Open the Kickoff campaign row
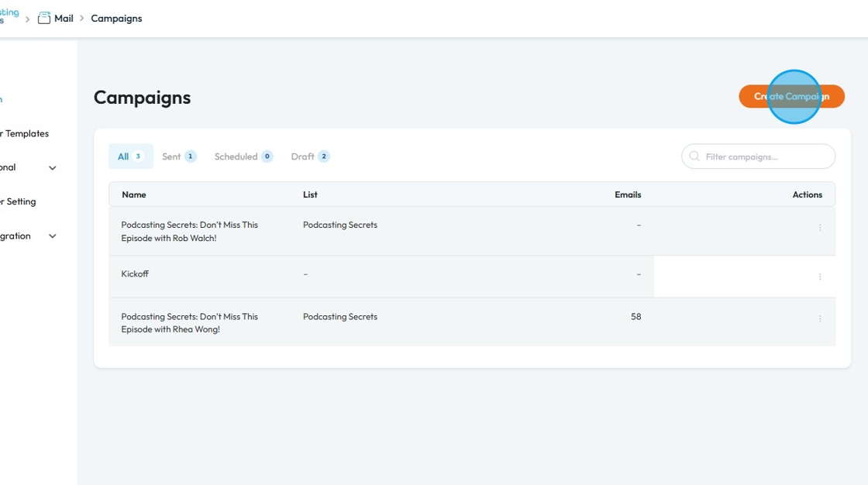 point(135,274)
